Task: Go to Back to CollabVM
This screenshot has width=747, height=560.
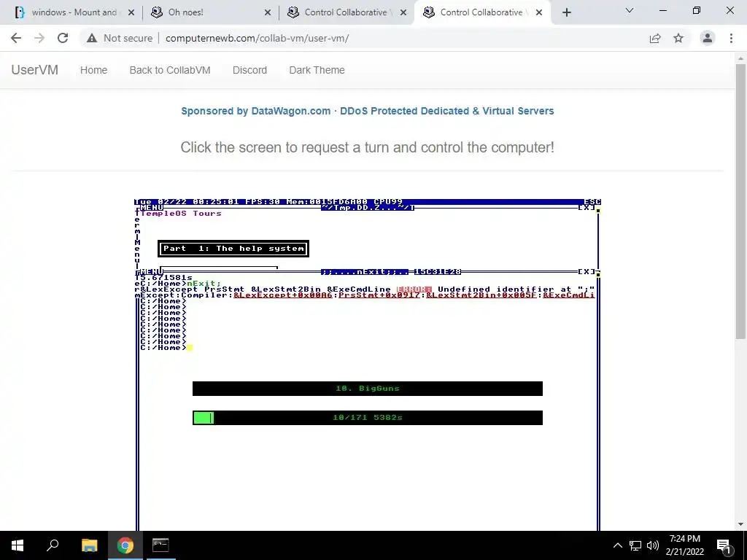Action: (170, 70)
